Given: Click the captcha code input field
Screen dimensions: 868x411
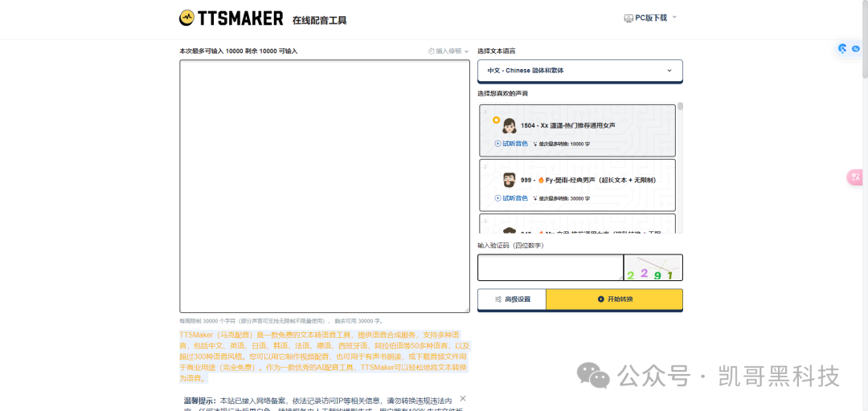Looking at the screenshot, I should (551, 268).
